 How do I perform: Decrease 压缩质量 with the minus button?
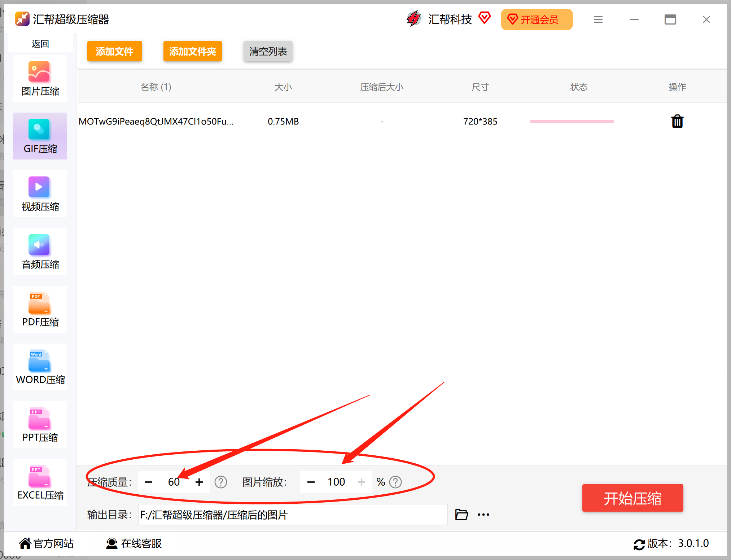(149, 482)
